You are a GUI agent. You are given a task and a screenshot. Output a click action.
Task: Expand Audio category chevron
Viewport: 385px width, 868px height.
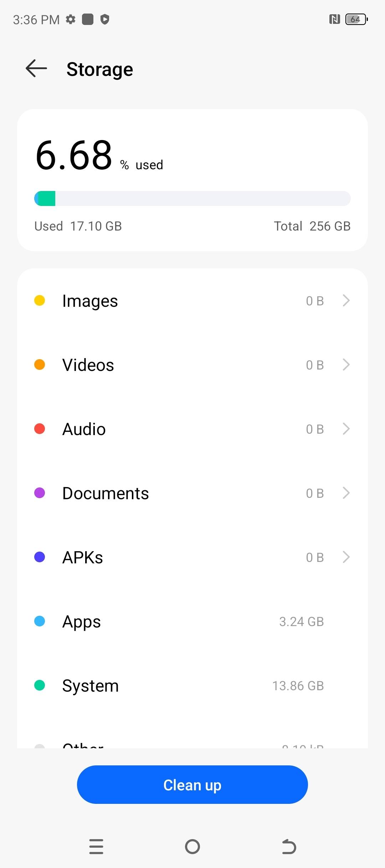346,429
